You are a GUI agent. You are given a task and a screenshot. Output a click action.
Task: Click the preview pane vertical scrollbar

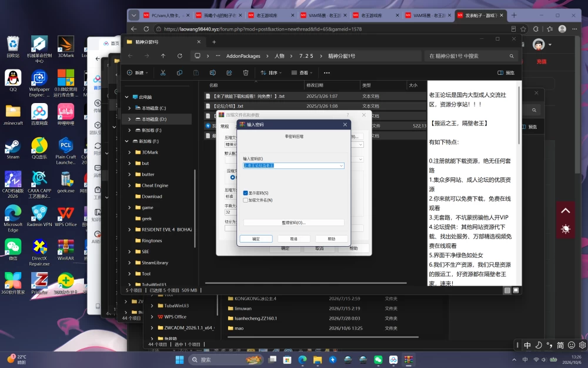click(x=519, y=117)
